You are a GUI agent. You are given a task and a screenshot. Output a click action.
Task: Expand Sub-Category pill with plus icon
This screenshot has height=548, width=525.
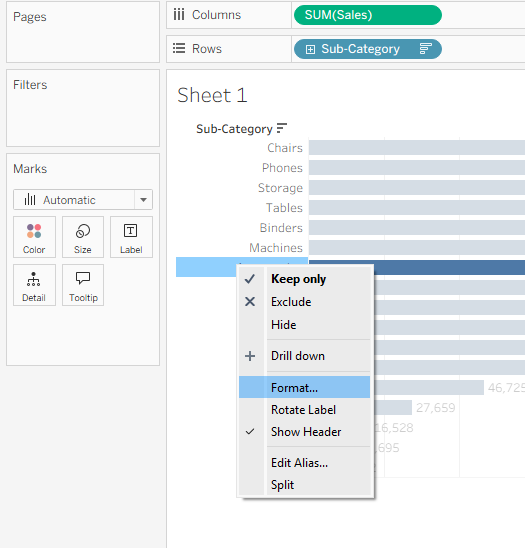(x=310, y=49)
